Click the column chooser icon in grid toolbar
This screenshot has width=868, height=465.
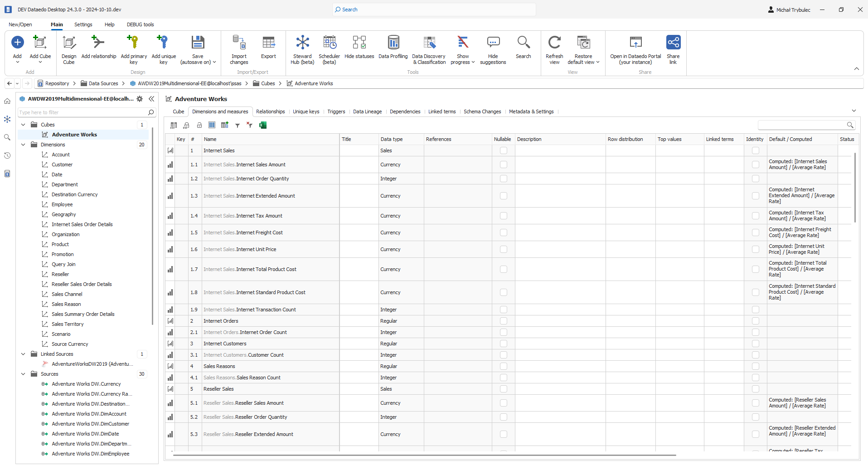pyautogui.click(x=212, y=125)
